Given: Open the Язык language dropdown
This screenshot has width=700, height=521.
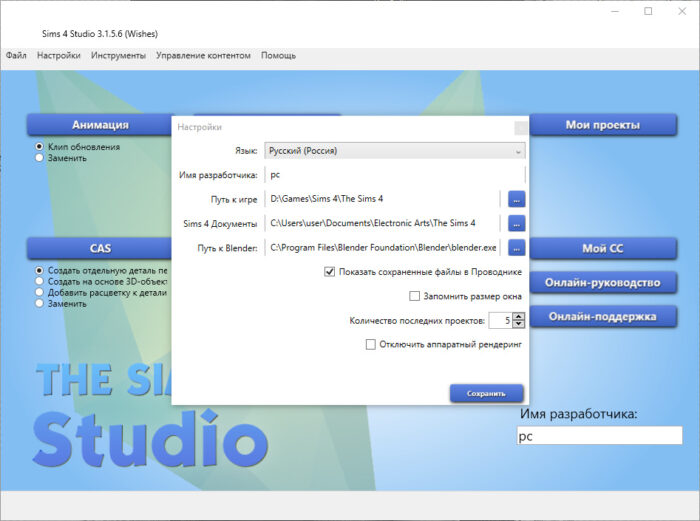Looking at the screenshot, I should click(395, 151).
